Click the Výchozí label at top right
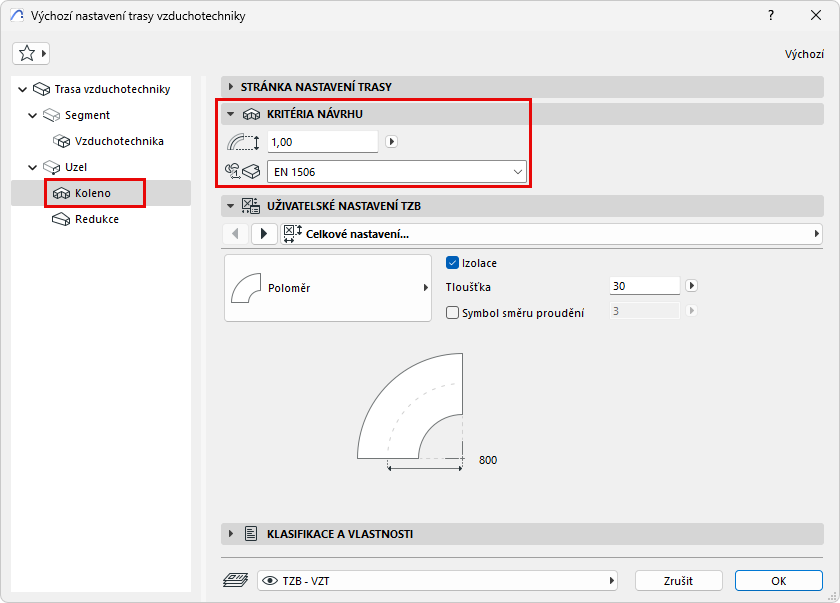Viewport: 840px width, 603px height. pyautogui.click(x=804, y=54)
